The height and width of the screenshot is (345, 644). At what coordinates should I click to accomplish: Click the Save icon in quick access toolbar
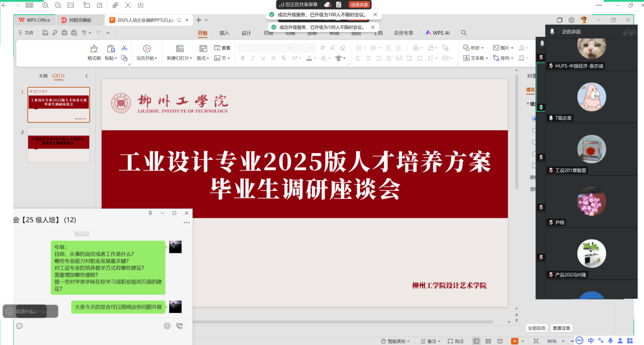coord(45,33)
